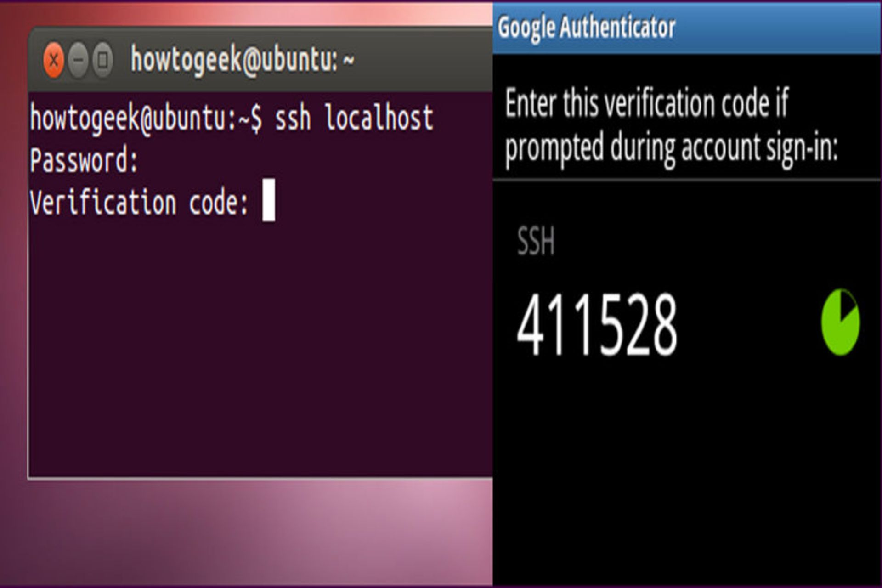
Task: Click the divider line above the SSH entry
Action: pos(686,180)
